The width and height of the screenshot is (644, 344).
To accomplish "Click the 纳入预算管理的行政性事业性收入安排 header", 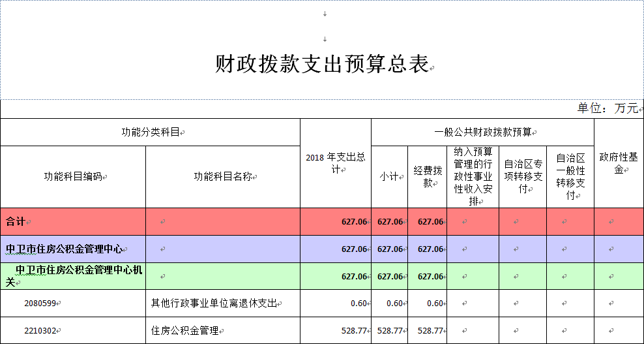I will tap(473, 176).
